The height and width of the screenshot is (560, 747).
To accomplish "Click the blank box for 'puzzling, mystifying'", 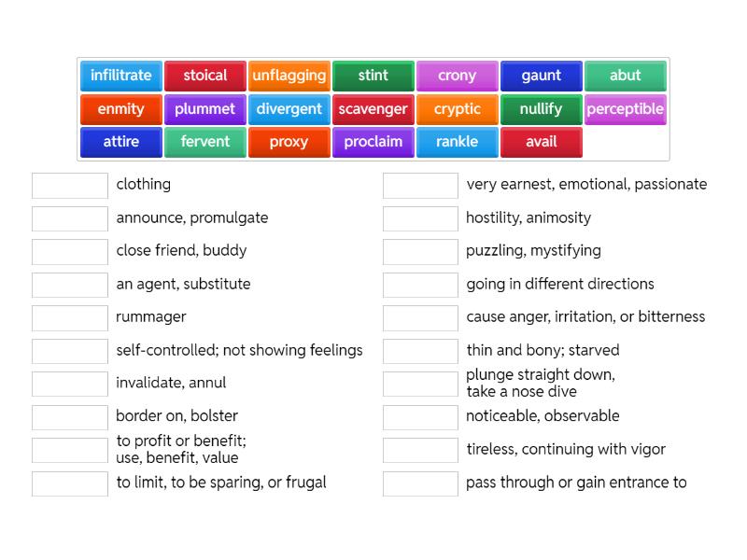I will click(x=420, y=251).
